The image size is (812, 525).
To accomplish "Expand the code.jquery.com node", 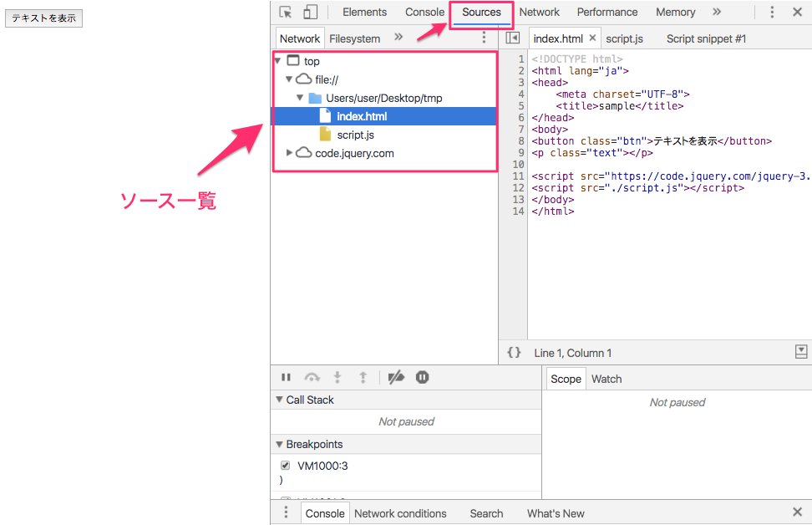I will point(289,153).
